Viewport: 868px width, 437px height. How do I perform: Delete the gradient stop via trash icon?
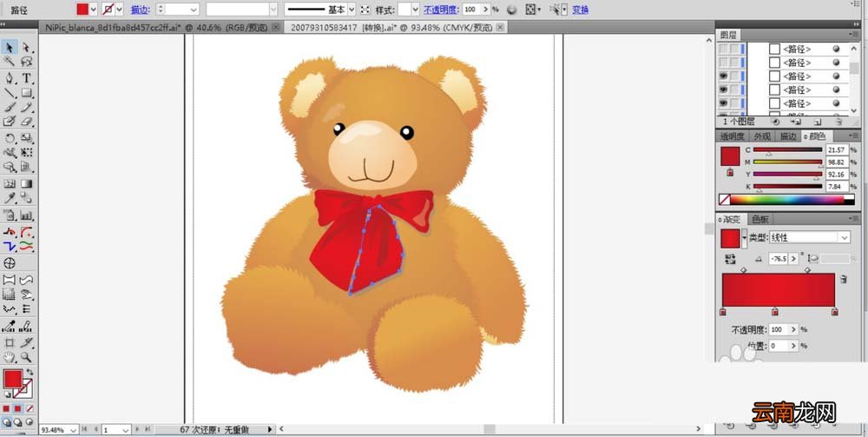843,279
